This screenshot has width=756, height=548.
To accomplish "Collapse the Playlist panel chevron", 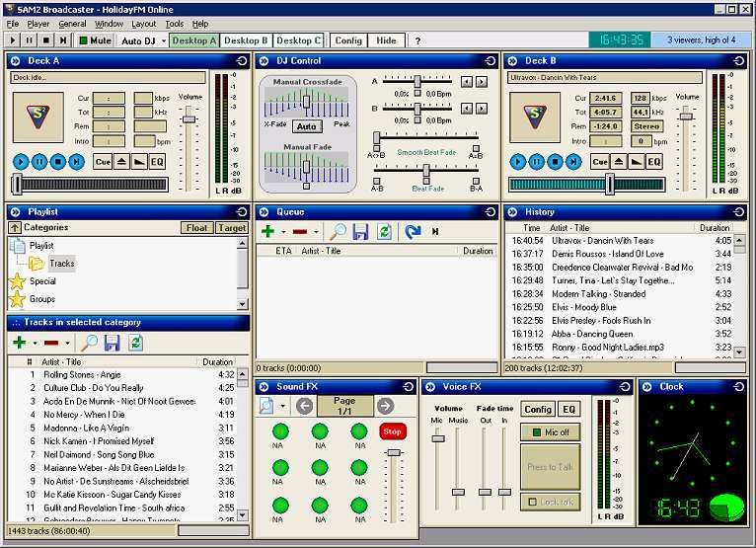I will 15,211.
